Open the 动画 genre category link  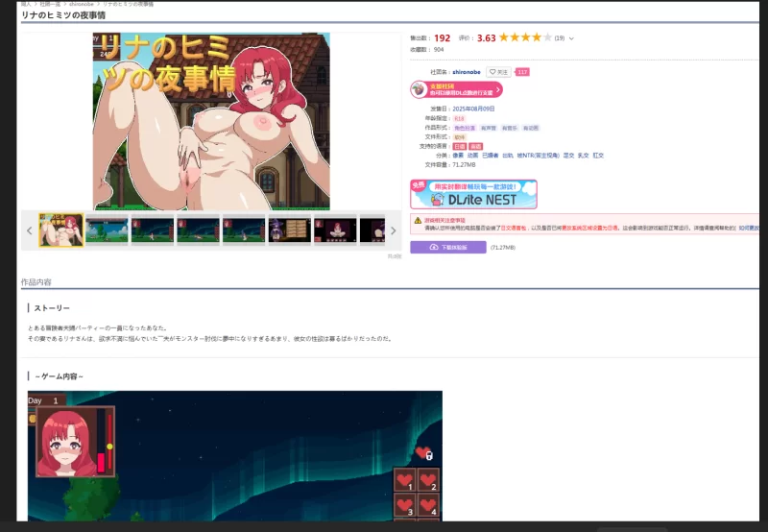(472, 156)
